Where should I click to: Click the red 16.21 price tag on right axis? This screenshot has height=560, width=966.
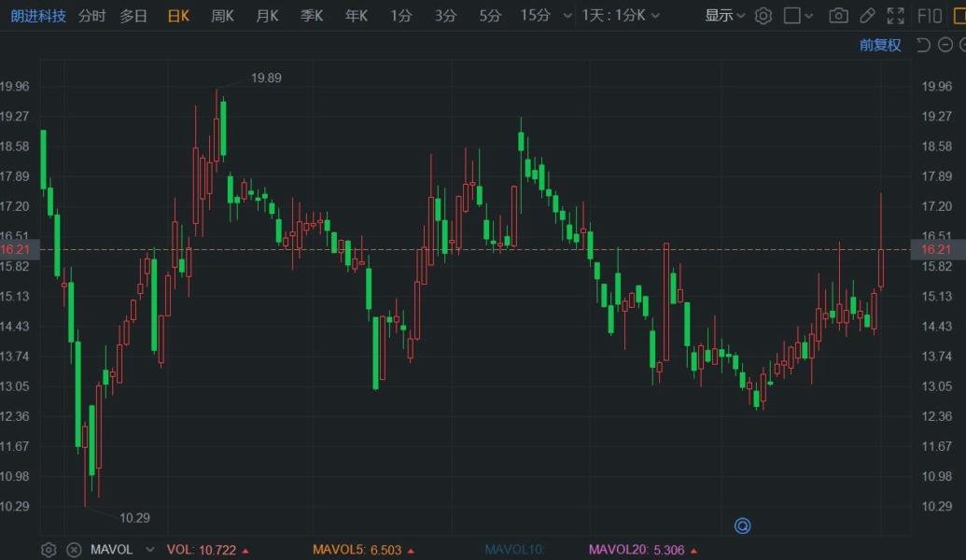point(936,249)
